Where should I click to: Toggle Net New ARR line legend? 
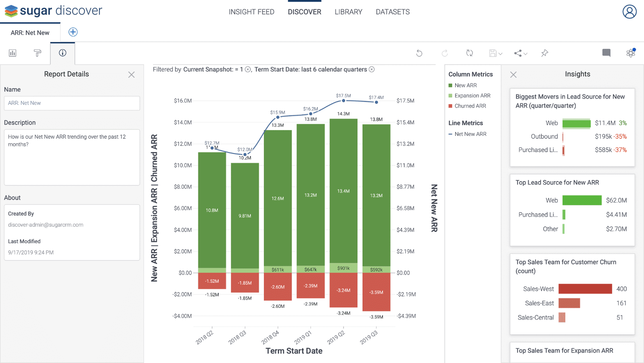[x=467, y=134]
